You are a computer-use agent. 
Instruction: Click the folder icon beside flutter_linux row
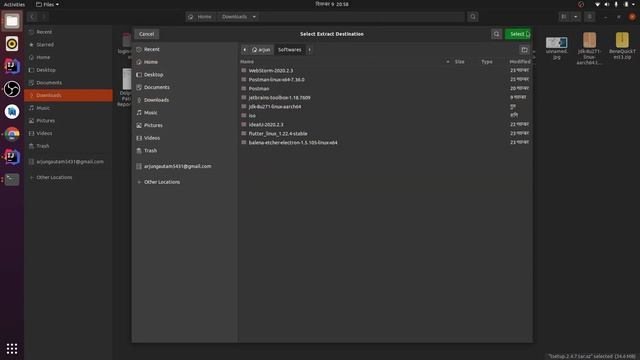coord(244,133)
